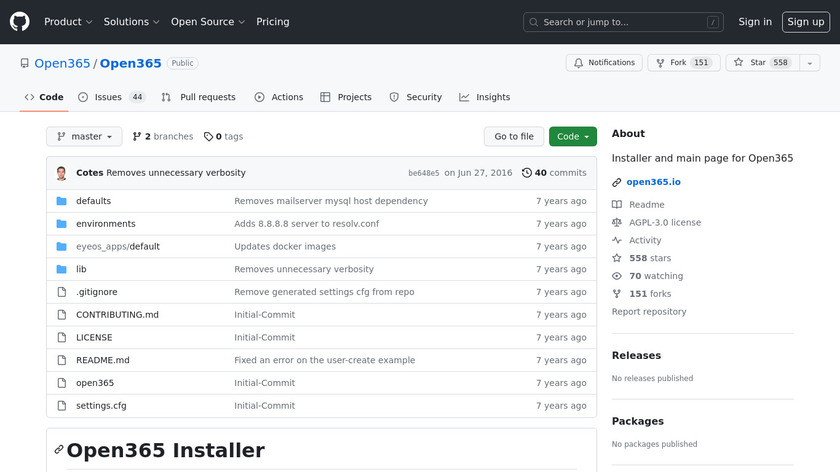
Task: Expand the Solutions navigation menu
Action: 131,22
